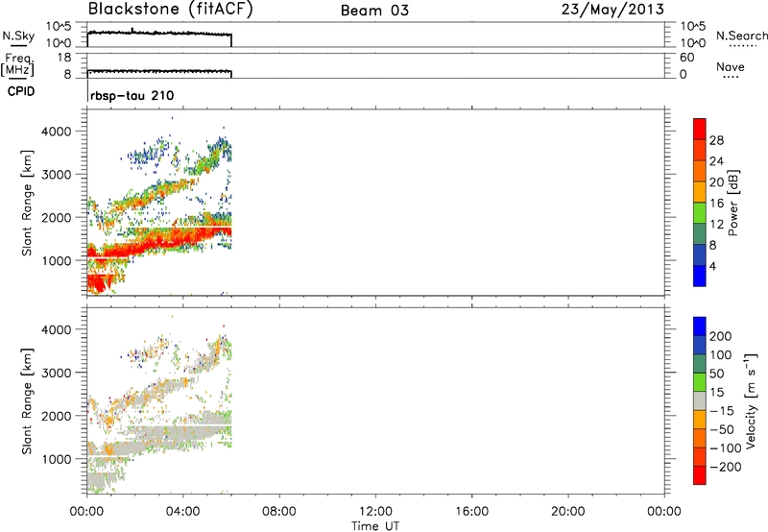The image size is (768, 532).
Task: Click the "Slant Range [km]" label of the velocity panel
Action: (x=27, y=401)
